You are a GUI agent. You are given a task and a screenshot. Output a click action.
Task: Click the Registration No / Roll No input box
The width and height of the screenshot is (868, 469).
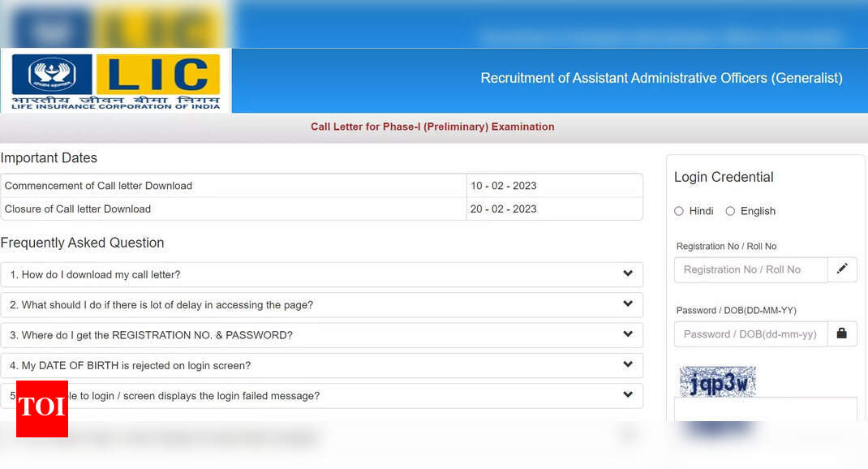(750, 269)
